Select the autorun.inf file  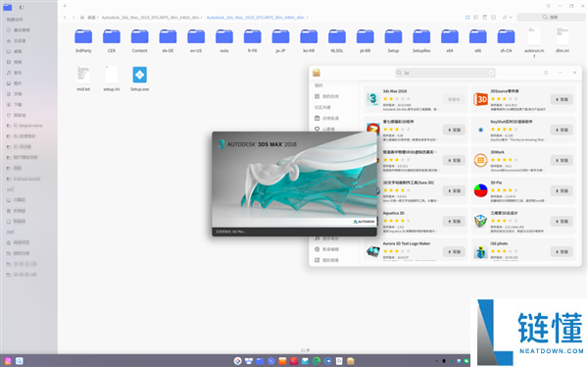534,42
